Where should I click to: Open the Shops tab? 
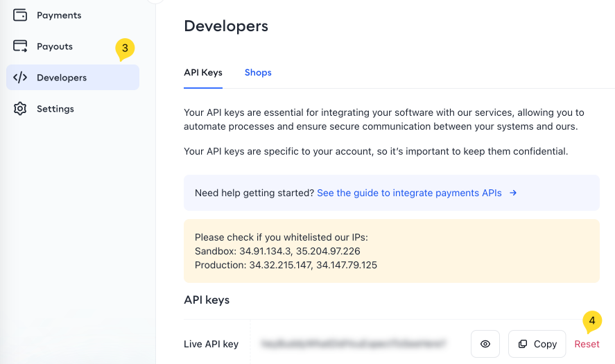(x=258, y=73)
